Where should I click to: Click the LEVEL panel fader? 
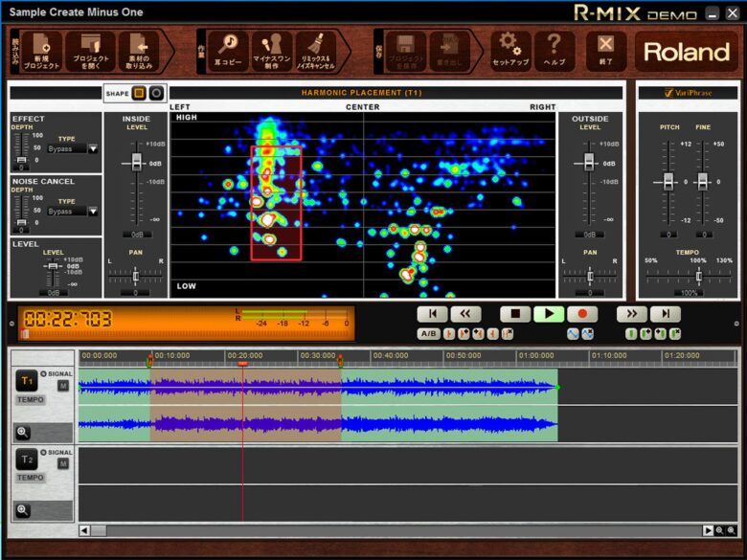pos(53,266)
